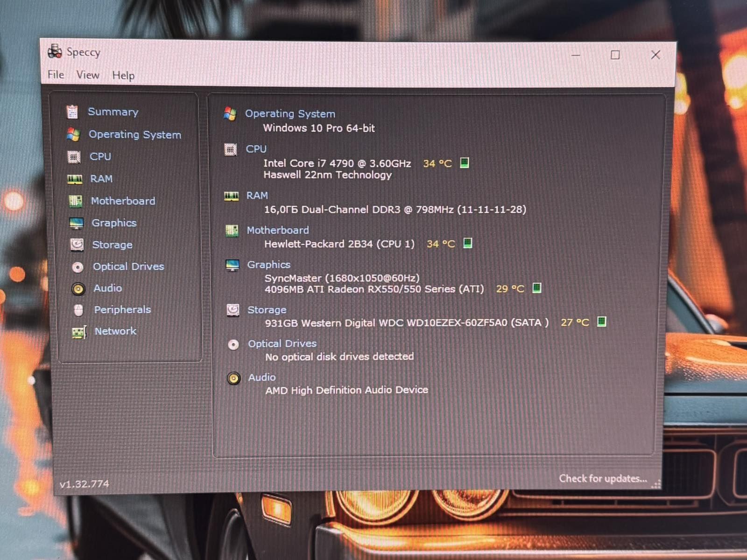Image resolution: width=747 pixels, height=560 pixels.
Task: Open the Motherboard heading link in summary
Action: pyautogui.click(x=278, y=230)
